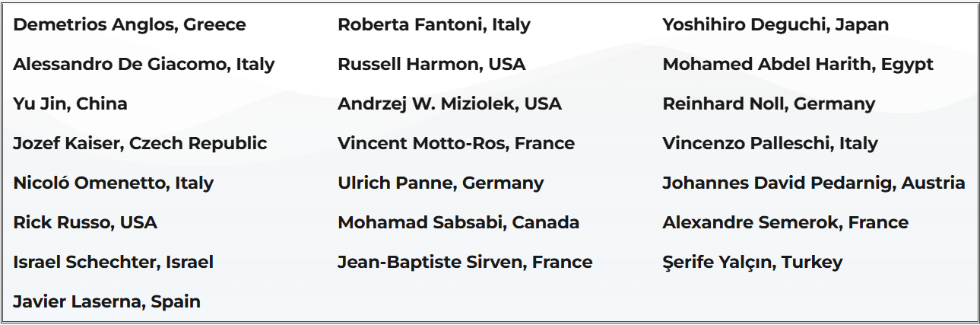Select Russell Harmon, USA entry
The image size is (980, 325).
tap(431, 64)
